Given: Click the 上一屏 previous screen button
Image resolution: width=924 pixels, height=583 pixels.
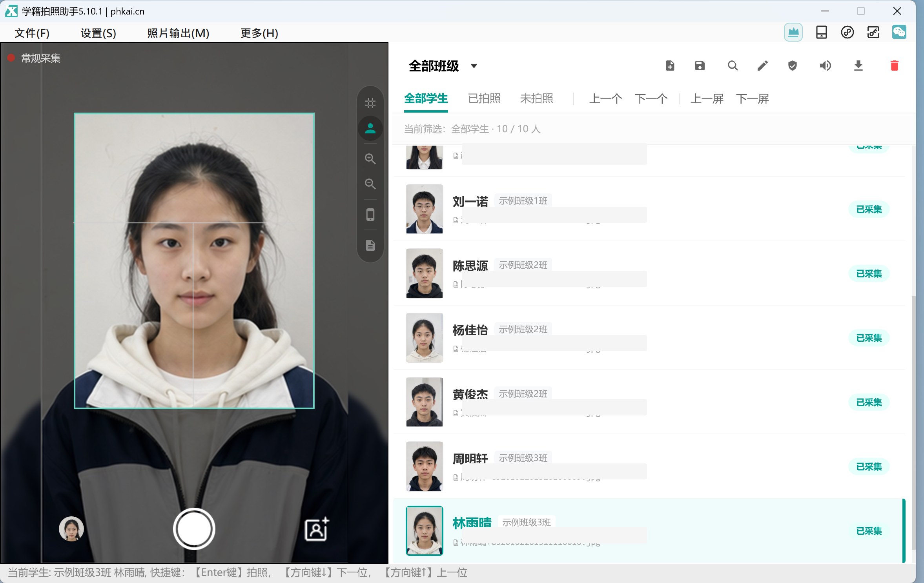Looking at the screenshot, I should pyautogui.click(x=707, y=99).
